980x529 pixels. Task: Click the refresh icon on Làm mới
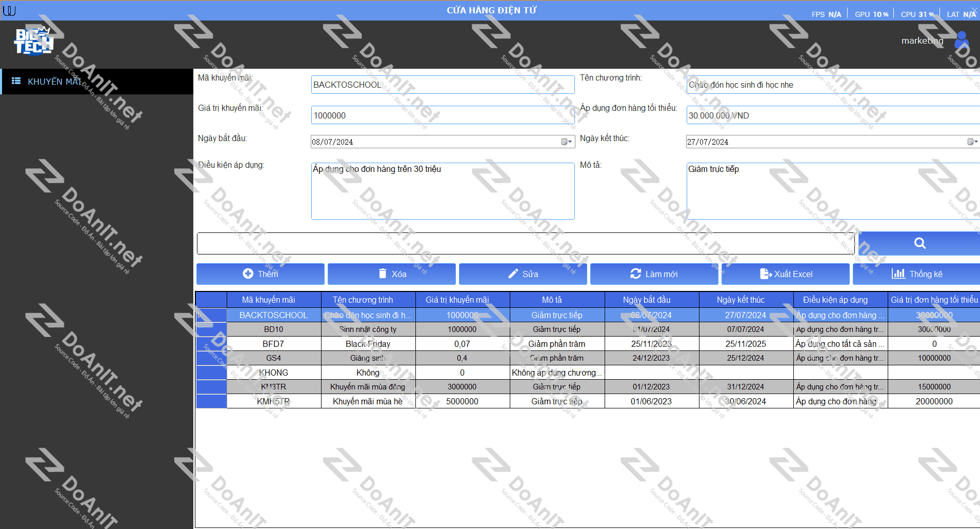[635, 274]
